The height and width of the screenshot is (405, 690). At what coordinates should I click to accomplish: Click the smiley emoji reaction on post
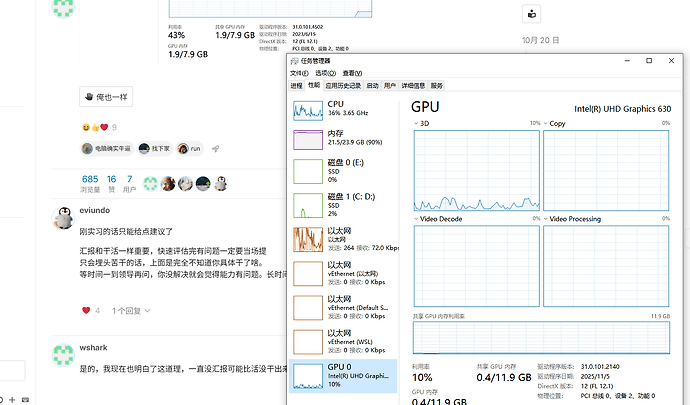[86, 127]
